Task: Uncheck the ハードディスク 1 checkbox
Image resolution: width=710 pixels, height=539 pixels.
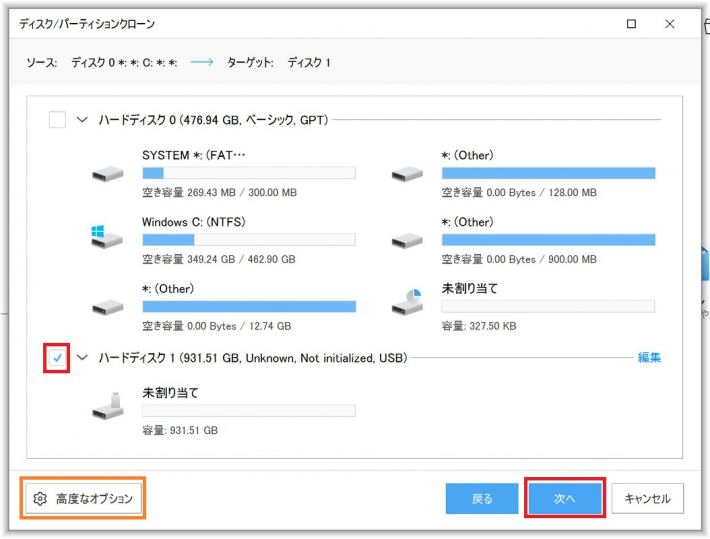Action: click(x=57, y=358)
